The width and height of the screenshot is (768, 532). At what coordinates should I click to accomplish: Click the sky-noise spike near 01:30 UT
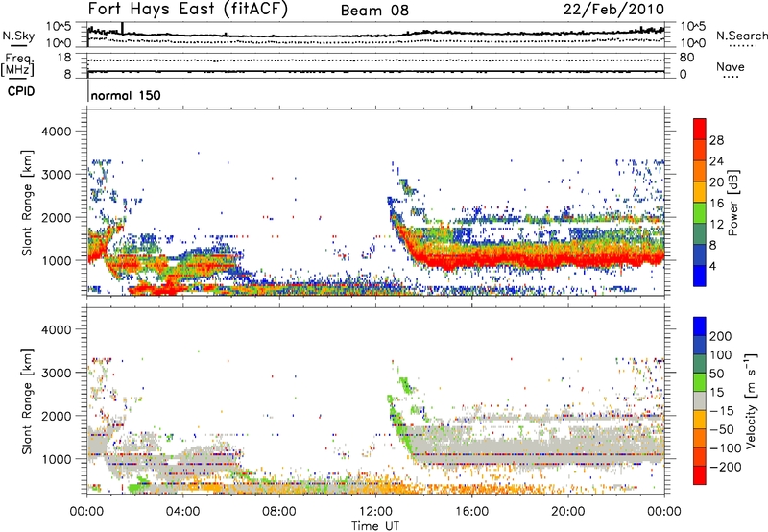pyautogui.click(x=123, y=29)
